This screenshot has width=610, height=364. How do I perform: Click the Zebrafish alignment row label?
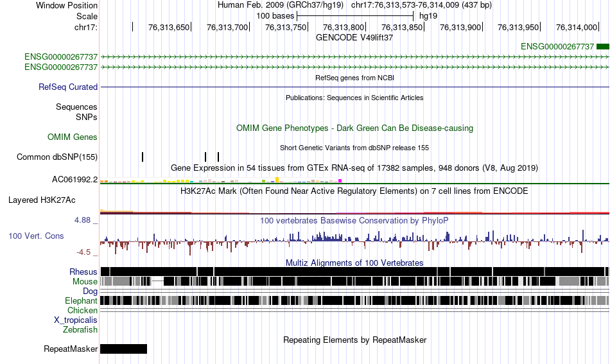pos(80,329)
